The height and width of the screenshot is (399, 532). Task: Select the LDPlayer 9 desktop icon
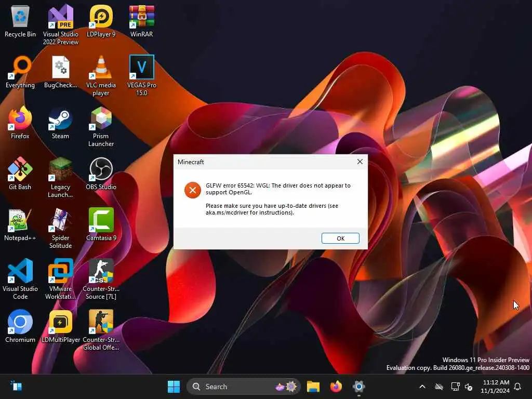click(101, 21)
